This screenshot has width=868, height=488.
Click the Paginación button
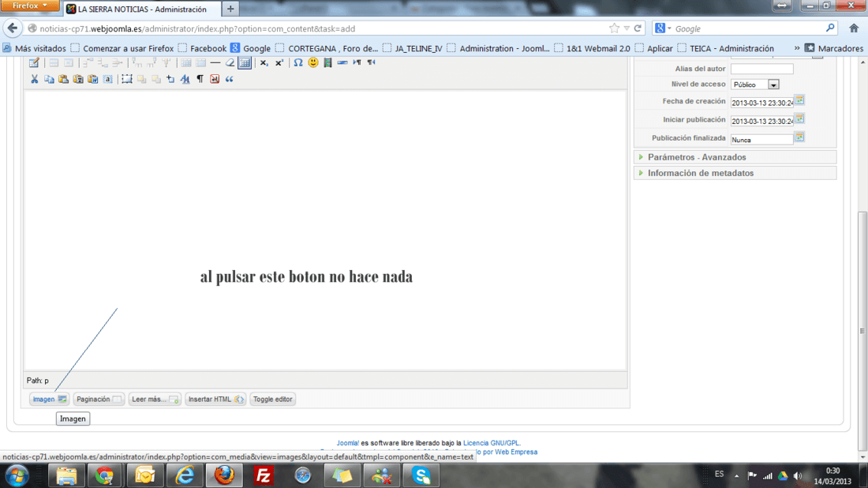pyautogui.click(x=99, y=400)
